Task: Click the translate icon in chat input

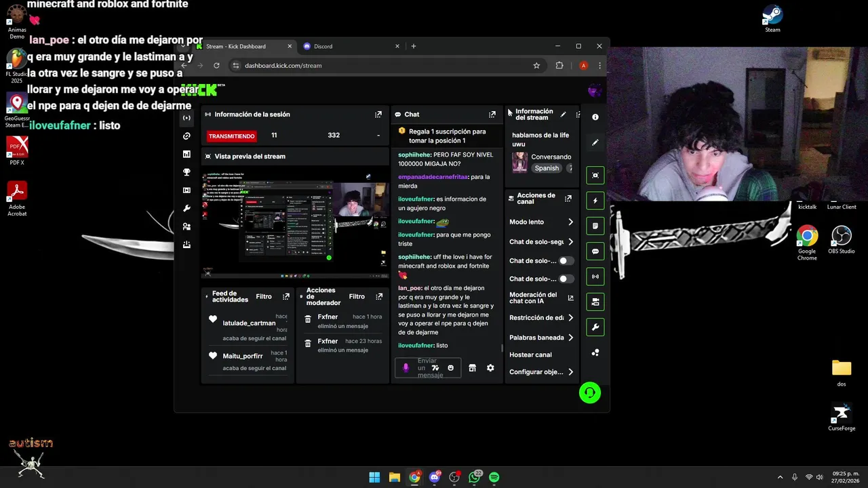Action: tap(435, 368)
